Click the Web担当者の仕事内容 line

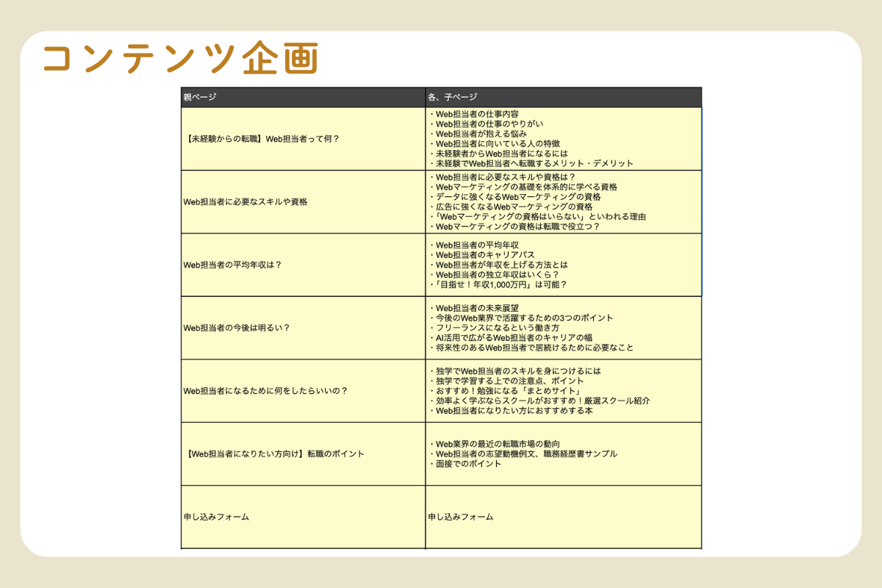pos(477,115)
